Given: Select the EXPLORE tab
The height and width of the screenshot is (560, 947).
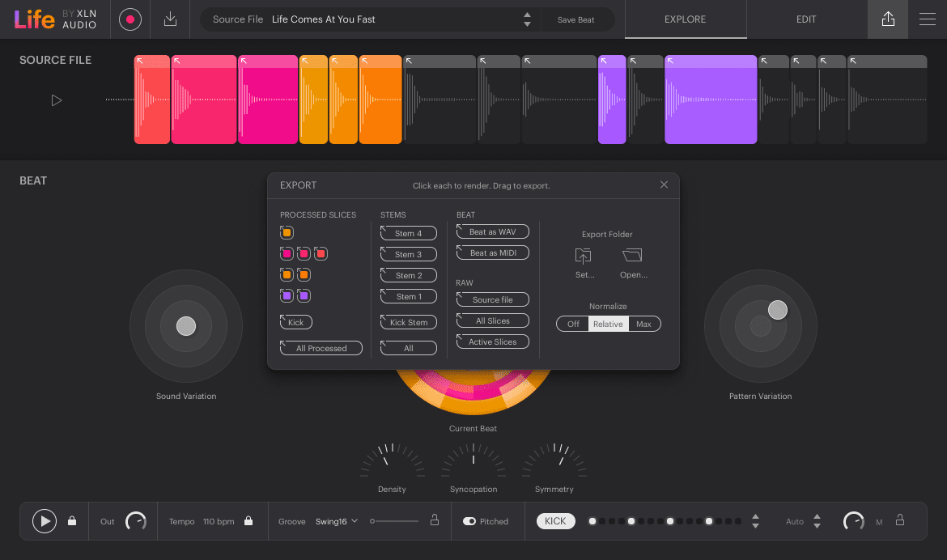Looking at the screenshot, I should click(685, 19).
